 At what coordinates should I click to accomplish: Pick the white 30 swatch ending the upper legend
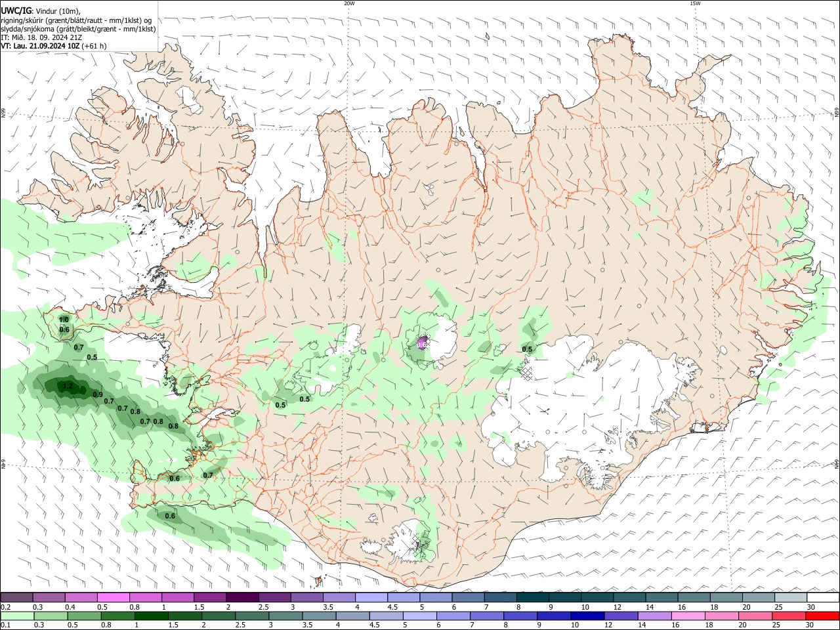pyautogui.click(x=823, y=597)
